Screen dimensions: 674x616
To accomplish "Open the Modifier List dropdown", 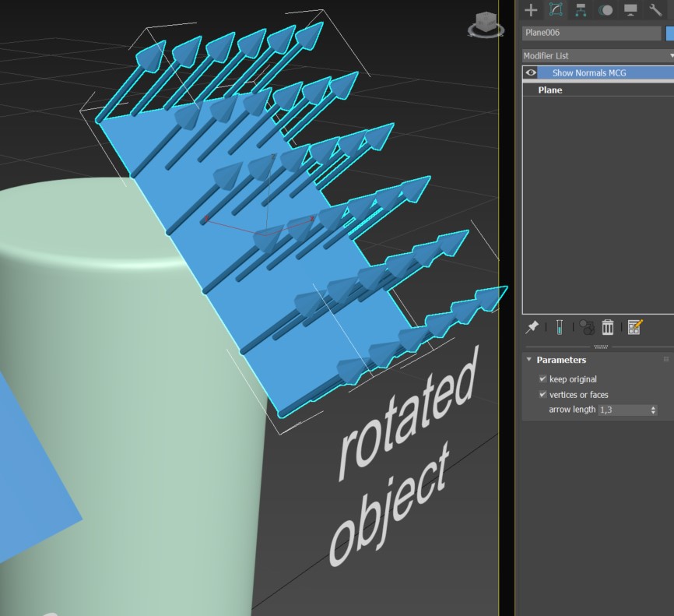I will coord(597,56).
